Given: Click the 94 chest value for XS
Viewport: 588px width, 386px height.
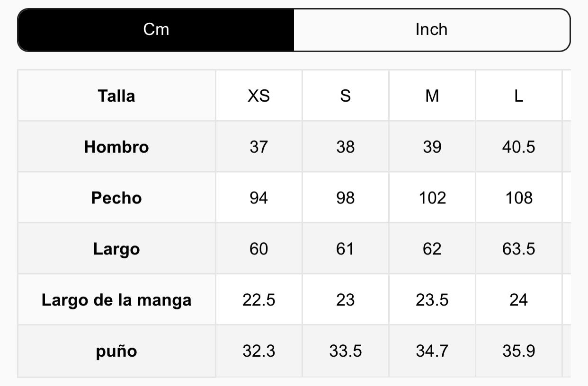Looking at the screenshot, I should (258, 198).
